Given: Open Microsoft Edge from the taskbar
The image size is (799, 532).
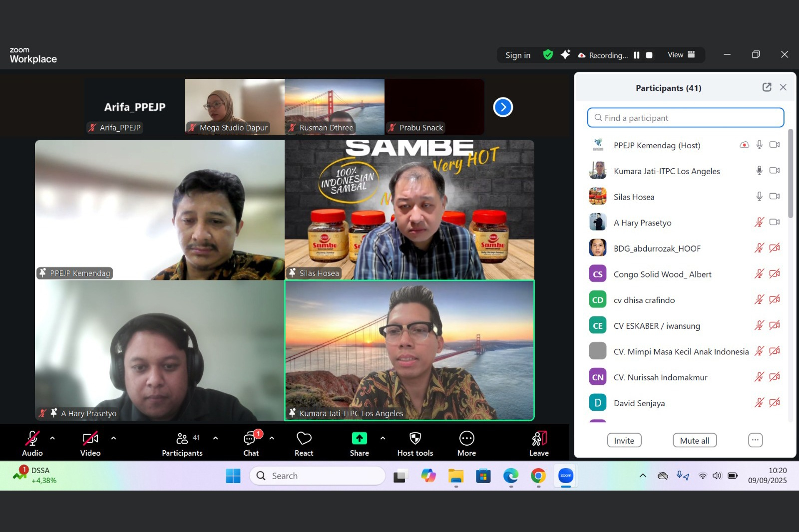Looking at the screenshot, I should (510, 476).
